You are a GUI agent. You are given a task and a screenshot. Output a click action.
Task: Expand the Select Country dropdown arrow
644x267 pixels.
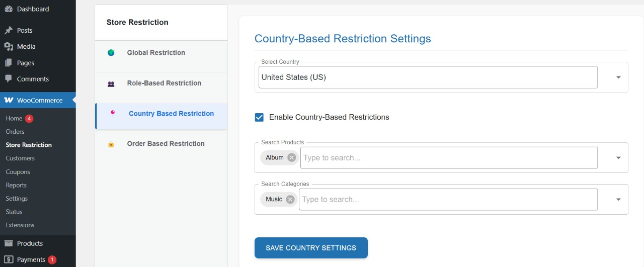(x=618, y=77)
